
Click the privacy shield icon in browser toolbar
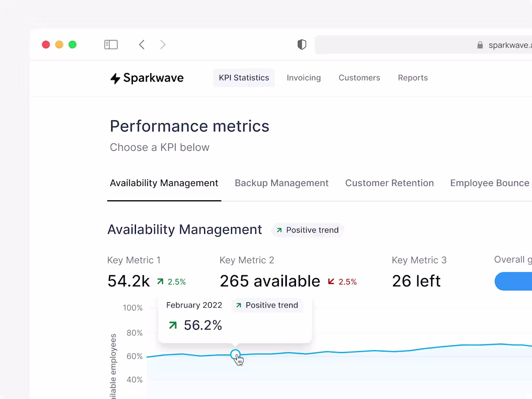pos(301,44)
